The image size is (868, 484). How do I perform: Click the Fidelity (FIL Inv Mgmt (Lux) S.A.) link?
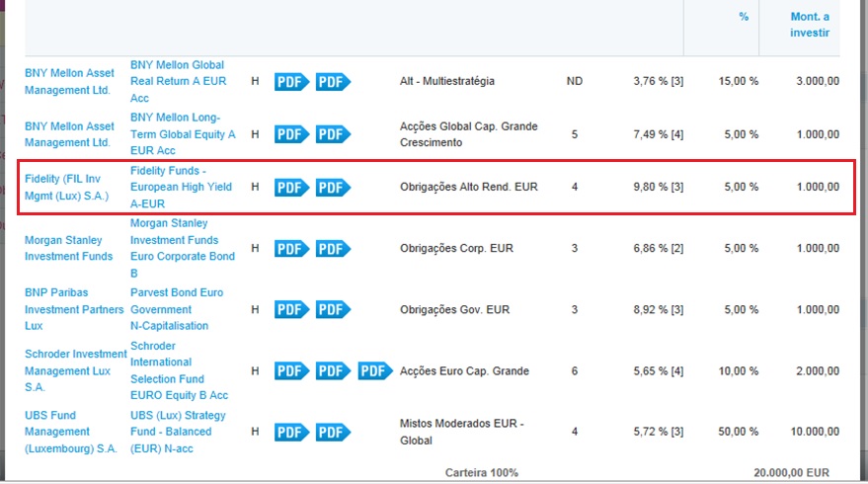[67, 187]
